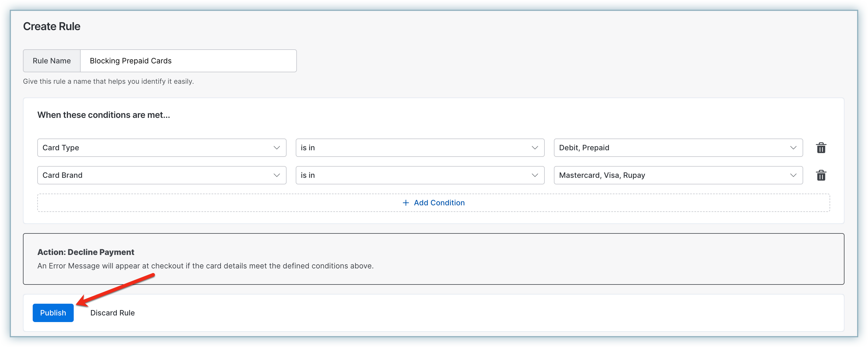This screenshot has width=868, height=347.
Task: Click Discard Rule
Action: click(x=112, y=313)
